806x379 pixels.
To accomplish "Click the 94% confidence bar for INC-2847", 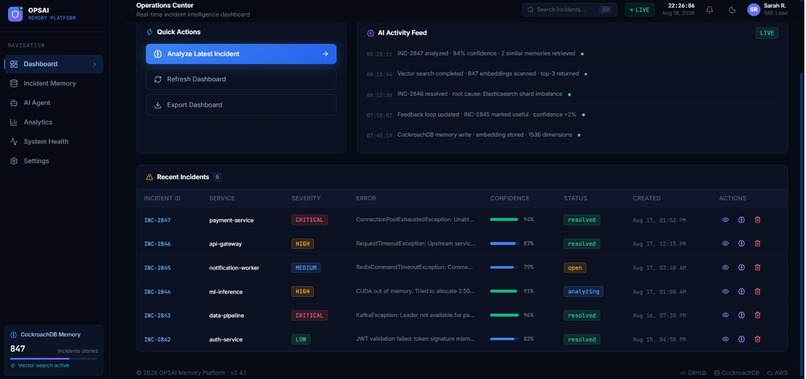I will [x=504, y=220].
